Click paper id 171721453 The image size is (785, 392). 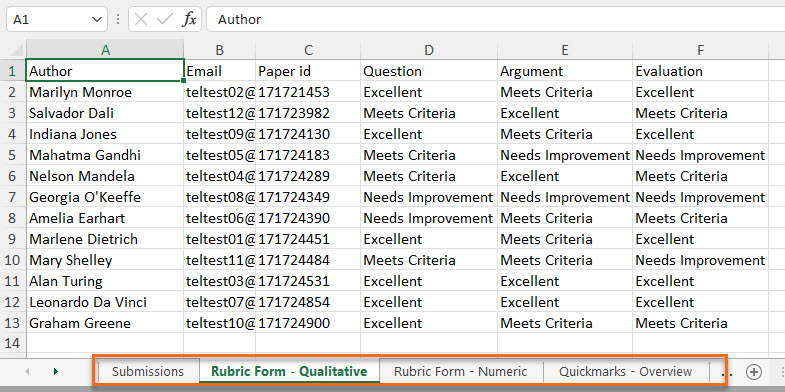(x=308, y=92)
